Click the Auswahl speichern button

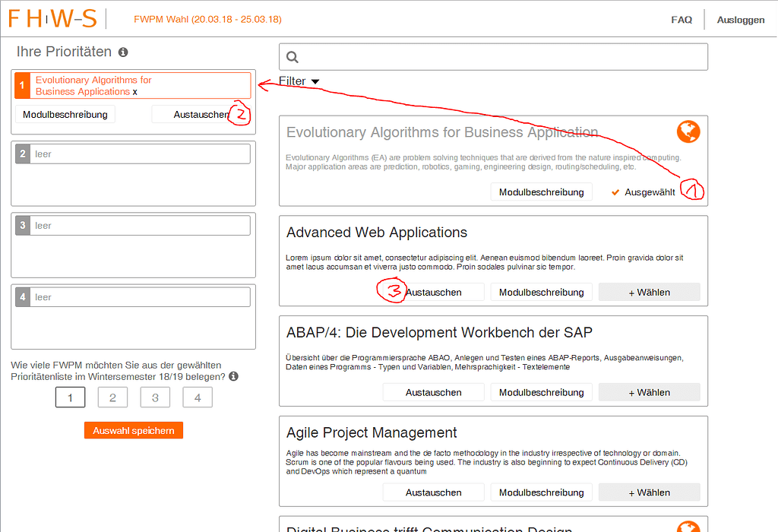click(x=133, y=429)
